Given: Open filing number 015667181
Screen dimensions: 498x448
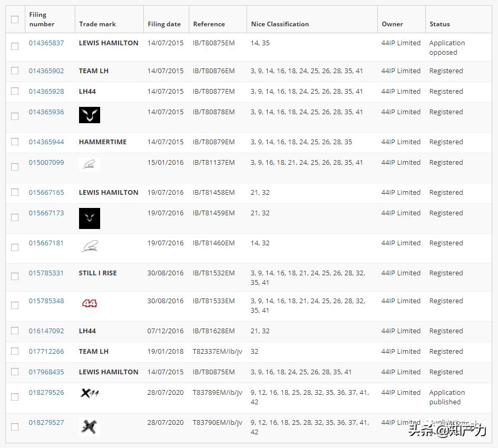Looking at the screenshot, I should (x=46, y=243).
